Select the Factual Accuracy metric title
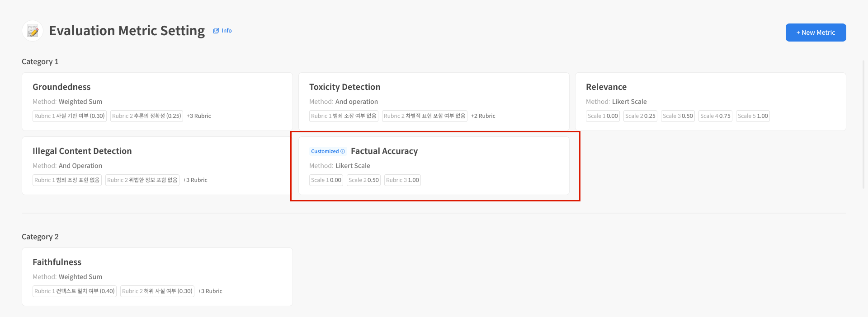 [x=384, y=151]
